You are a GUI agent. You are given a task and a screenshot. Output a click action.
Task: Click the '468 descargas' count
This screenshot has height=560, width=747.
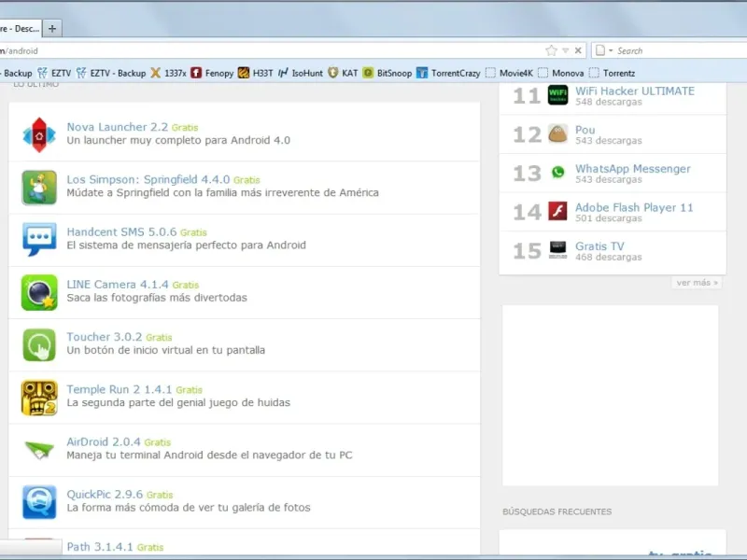pyautogui.click(x=609, y=258)
